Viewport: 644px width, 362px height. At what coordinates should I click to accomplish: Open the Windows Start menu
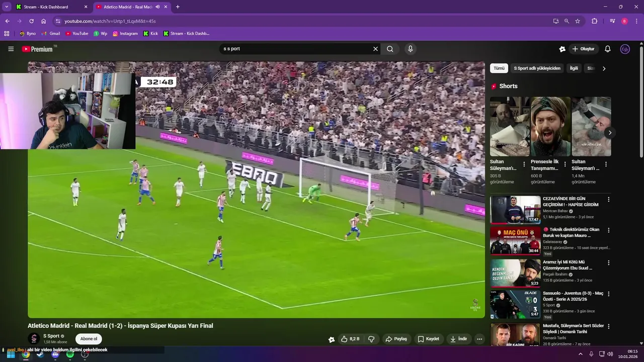pyautogui.click(x=11, y=354)
